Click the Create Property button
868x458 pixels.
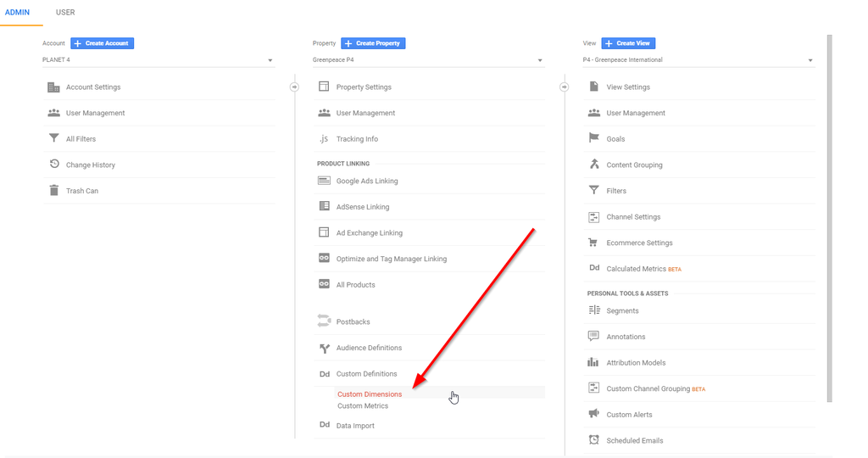[373, 43]
